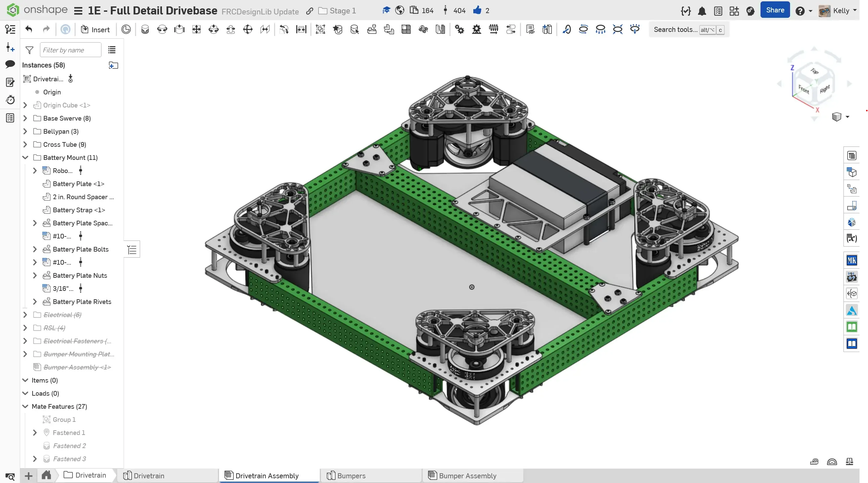The width and height of the screenshot is (868, 483).
Task: Click the notifications bell icon
Action: 702,11
